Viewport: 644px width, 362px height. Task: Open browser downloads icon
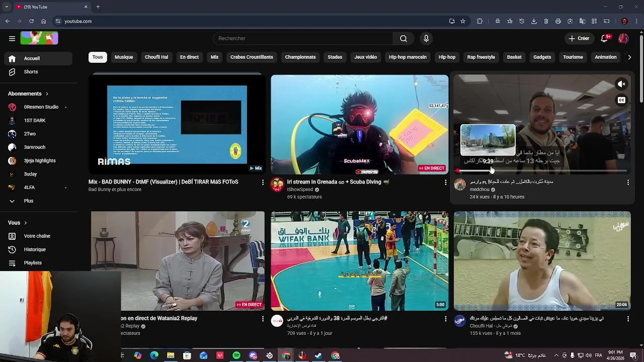[534, 21]
